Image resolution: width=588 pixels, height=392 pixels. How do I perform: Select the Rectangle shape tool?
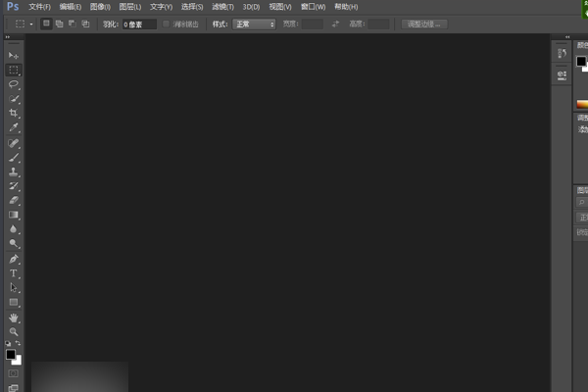pyautogui.click(x=14, y=302)
